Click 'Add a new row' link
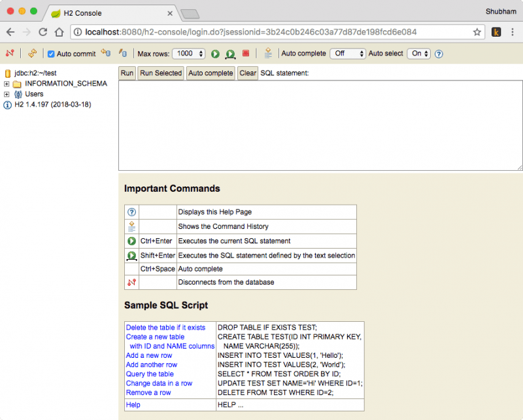The image size is (523, 420). click(149, 356)
